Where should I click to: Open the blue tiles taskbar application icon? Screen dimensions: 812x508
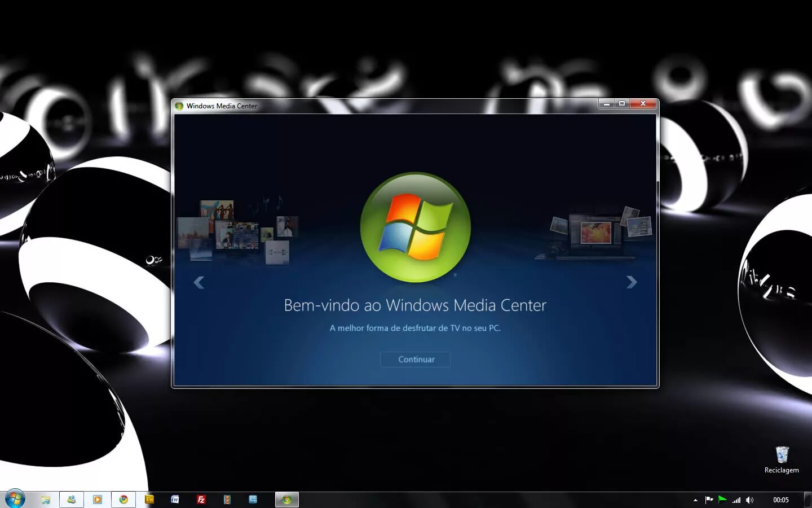[253, 500]
